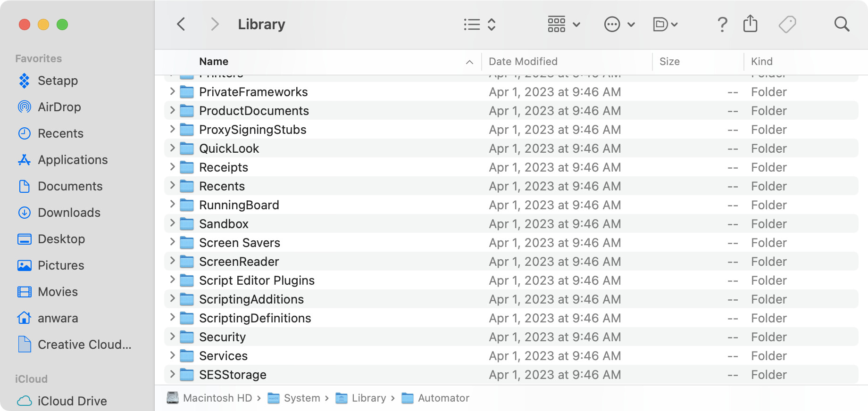Click the Share icon in toolbar
Screen dimensions: 868x411
pyautogui.click(x=750, y=24)
